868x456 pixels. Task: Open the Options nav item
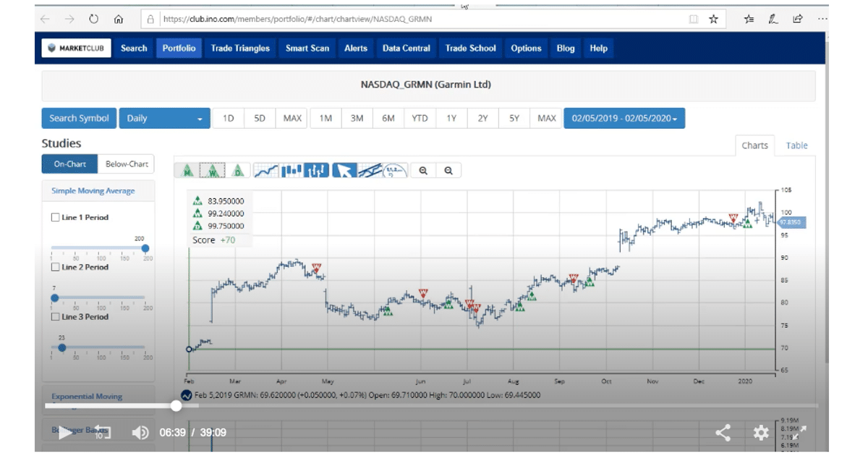(526, 48)
